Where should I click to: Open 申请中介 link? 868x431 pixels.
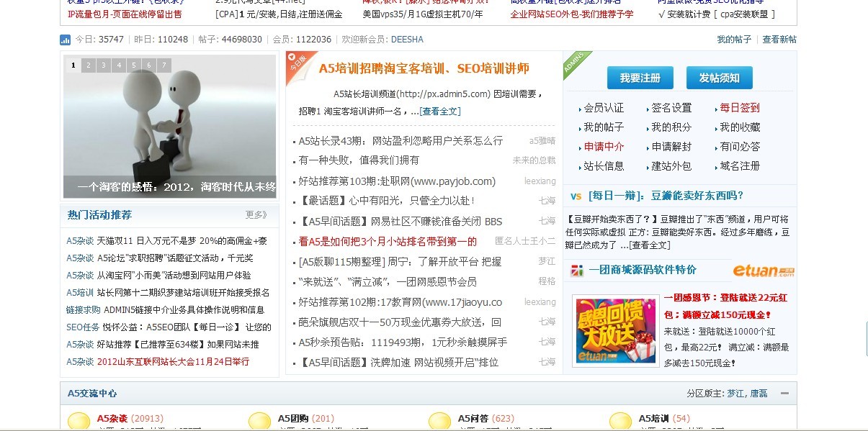(604, 147)
